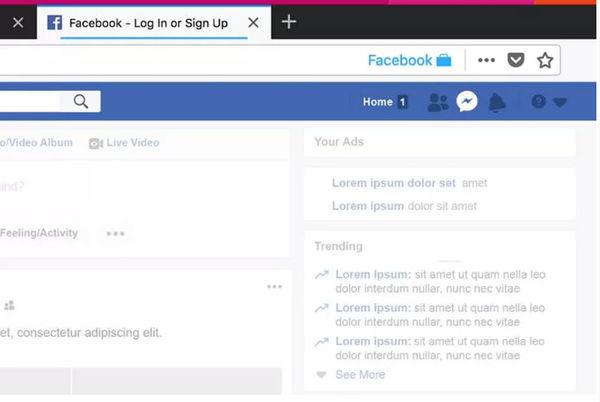Expand See More in Trending

[x=360, y=375]
